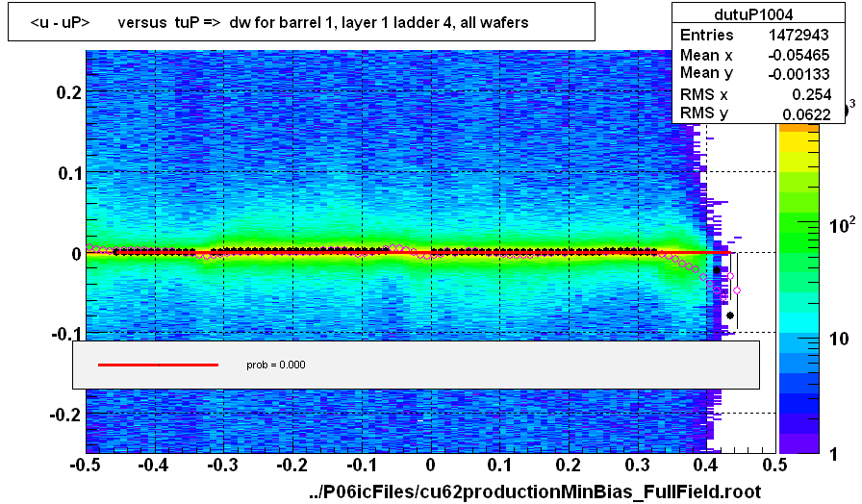This screenshot has width=862, height=504.
Task: Click the x-axis label 0.1
Action: coord(499,466)
